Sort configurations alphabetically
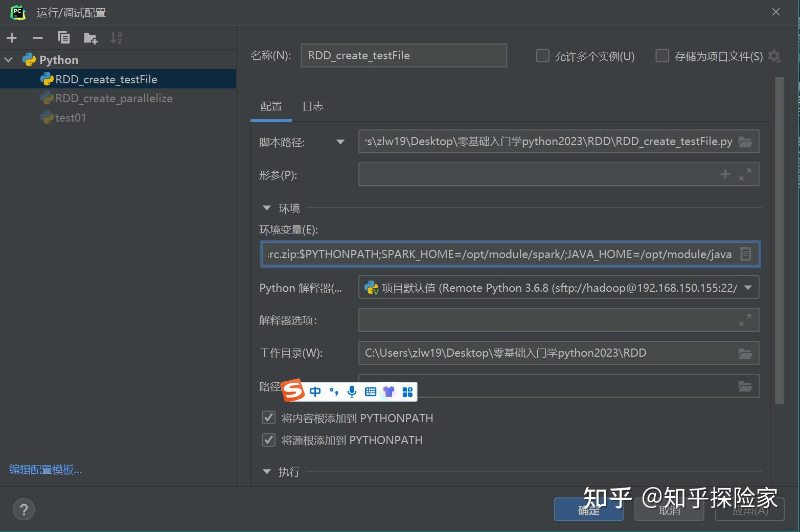The image size is (800, 532). pyautogui.click(x=116, y=37)
